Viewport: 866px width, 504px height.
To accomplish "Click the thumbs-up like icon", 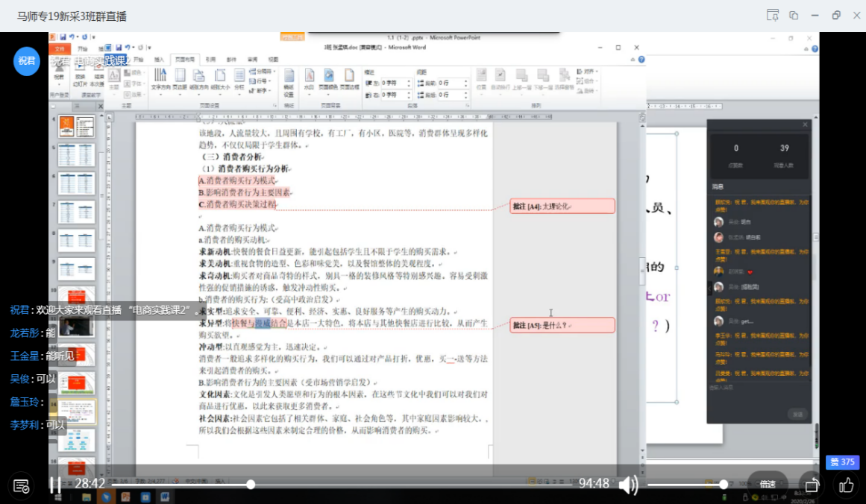I will point(846,485).
